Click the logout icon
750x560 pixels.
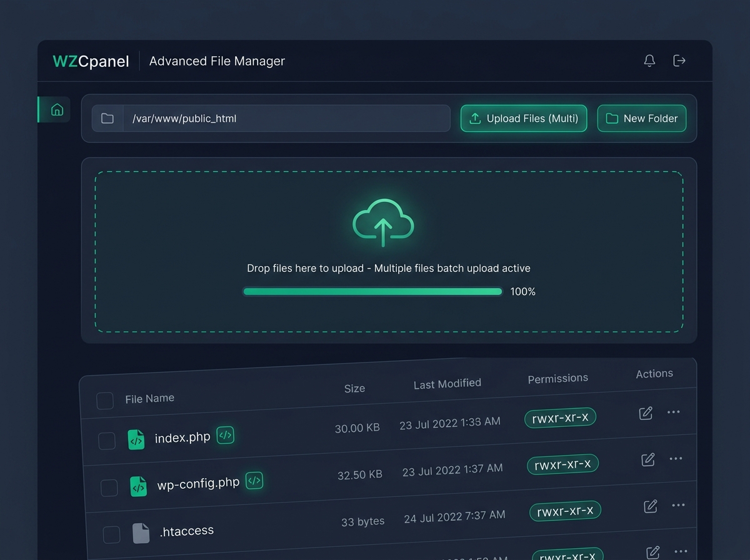(x=679, y=61)
